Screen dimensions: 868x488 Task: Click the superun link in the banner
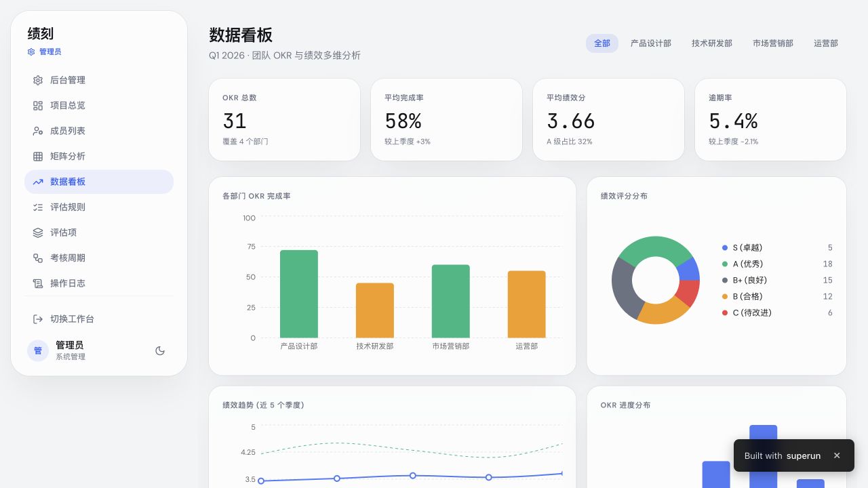(x=804, y=456)
